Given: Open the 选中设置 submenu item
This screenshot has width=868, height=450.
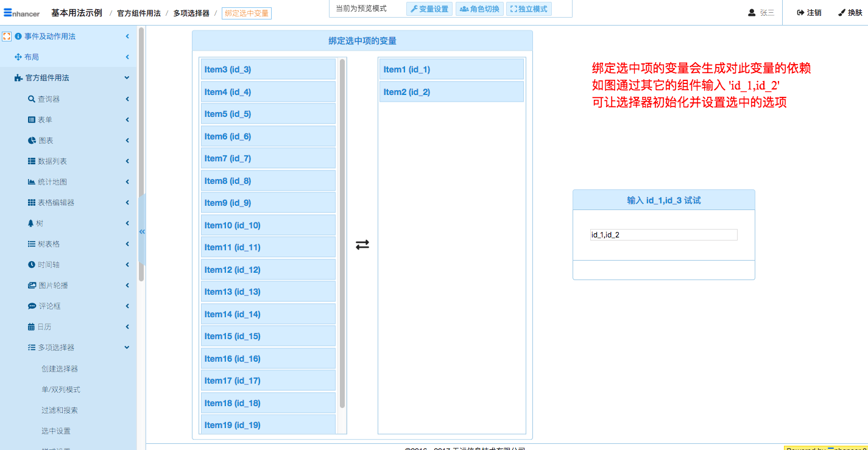Looking at the screenshot, I should pos(56,431).
